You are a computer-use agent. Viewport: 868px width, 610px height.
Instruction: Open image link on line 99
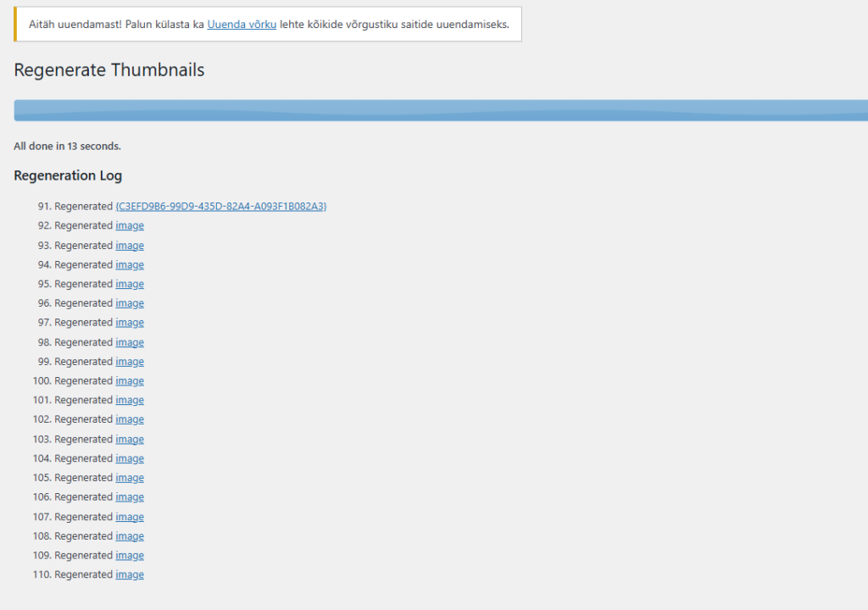pos(130,362)
